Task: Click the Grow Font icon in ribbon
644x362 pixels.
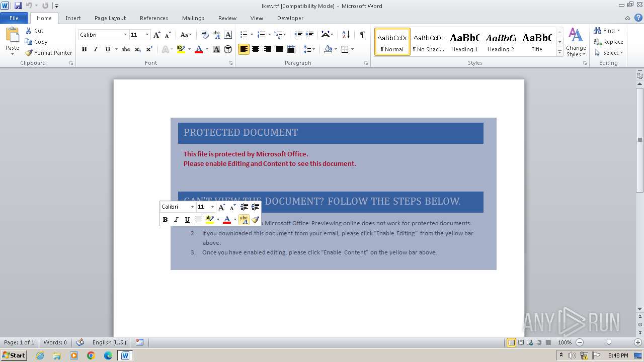Action: point(157,35)
